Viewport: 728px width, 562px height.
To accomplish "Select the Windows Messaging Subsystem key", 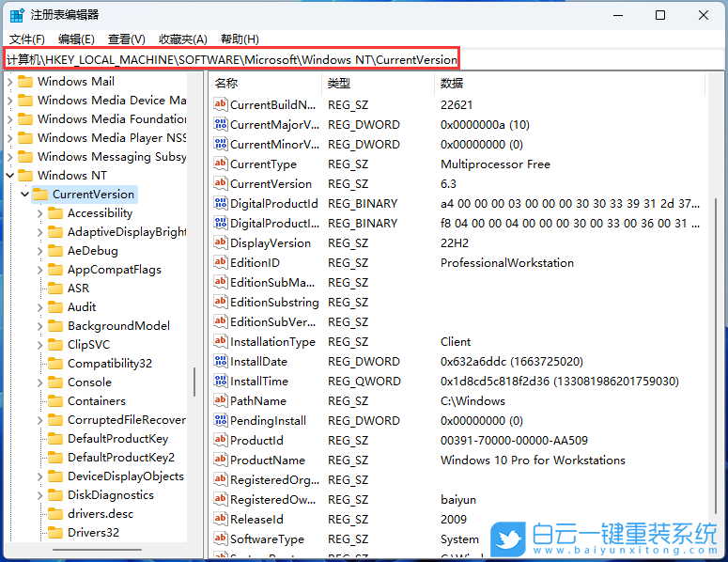I will [112, 157].
